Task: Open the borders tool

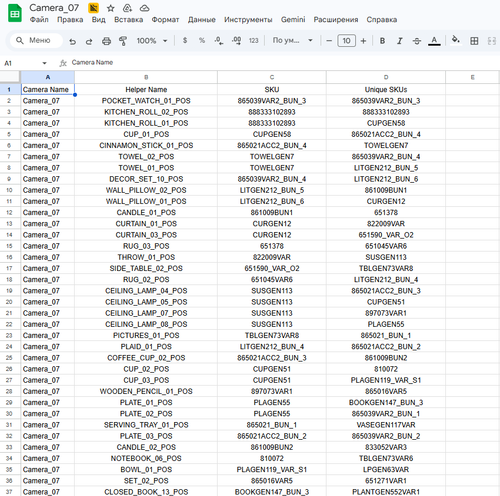Action: point(474,41)
